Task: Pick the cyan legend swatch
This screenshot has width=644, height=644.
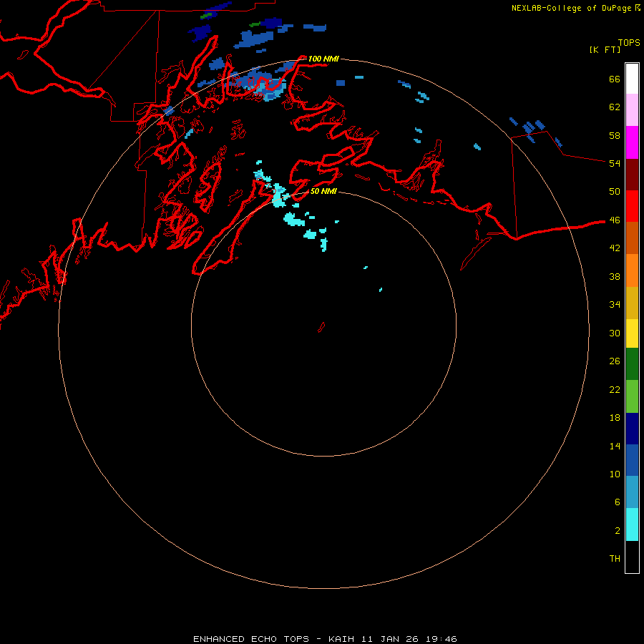Action: click(x=632, y=525)
